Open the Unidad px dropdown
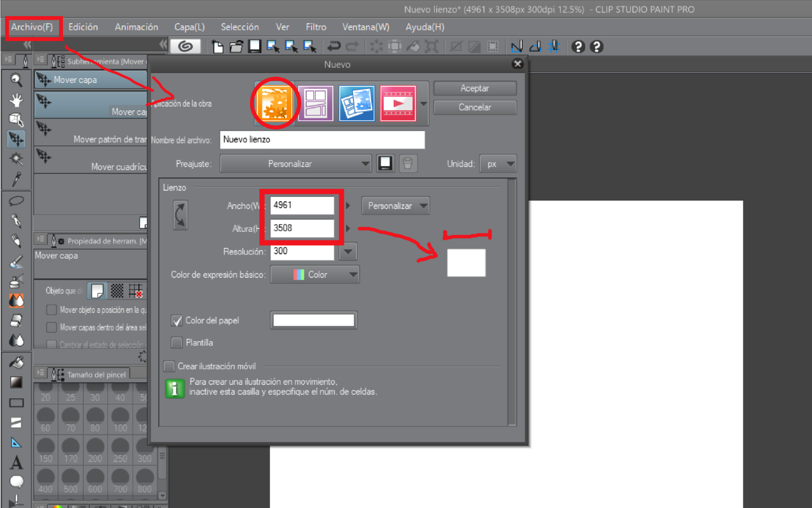 point(498,164)
